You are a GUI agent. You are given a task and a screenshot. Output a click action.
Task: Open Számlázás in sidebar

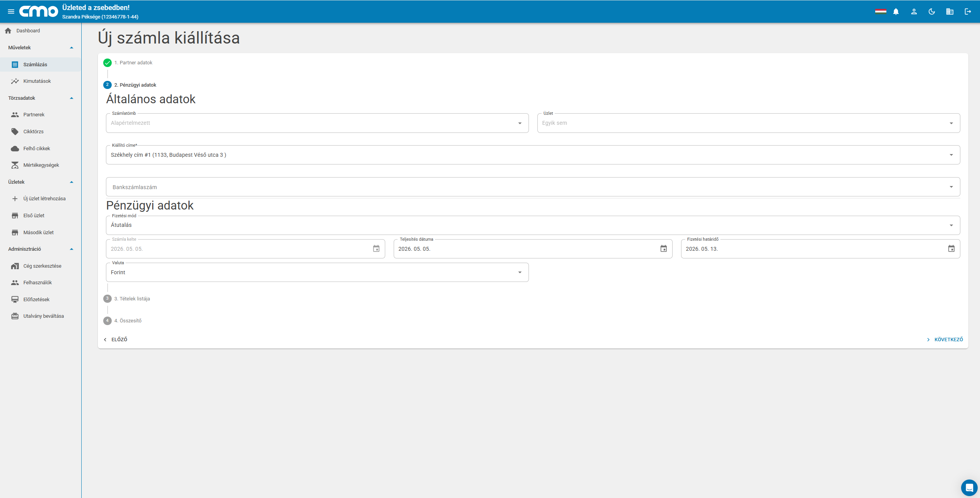[40, 64]
